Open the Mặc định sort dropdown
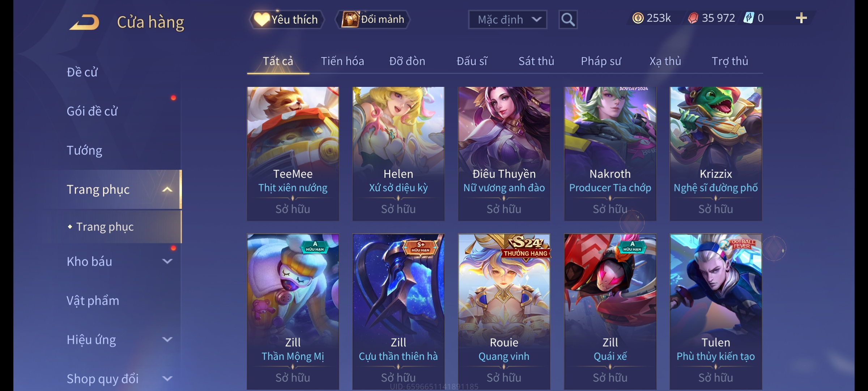This screenshot has width=868, height=391. click(507, 20)
